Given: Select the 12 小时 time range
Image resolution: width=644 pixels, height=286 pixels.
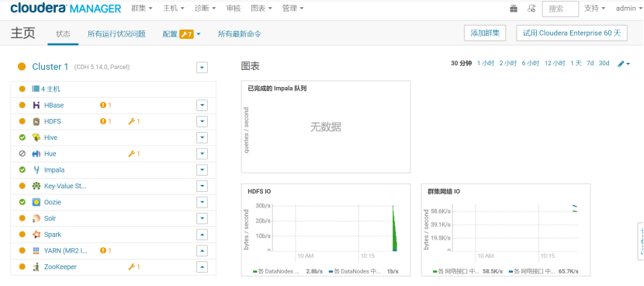Looking at the screenshot, I should point(555,64).
